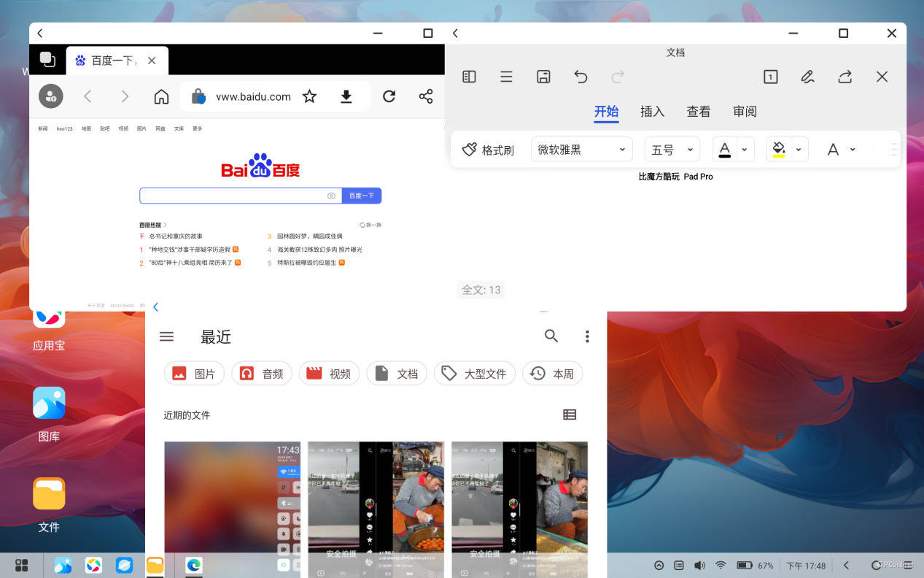
Task: Undo the last document edit
Action: [581, 77]
